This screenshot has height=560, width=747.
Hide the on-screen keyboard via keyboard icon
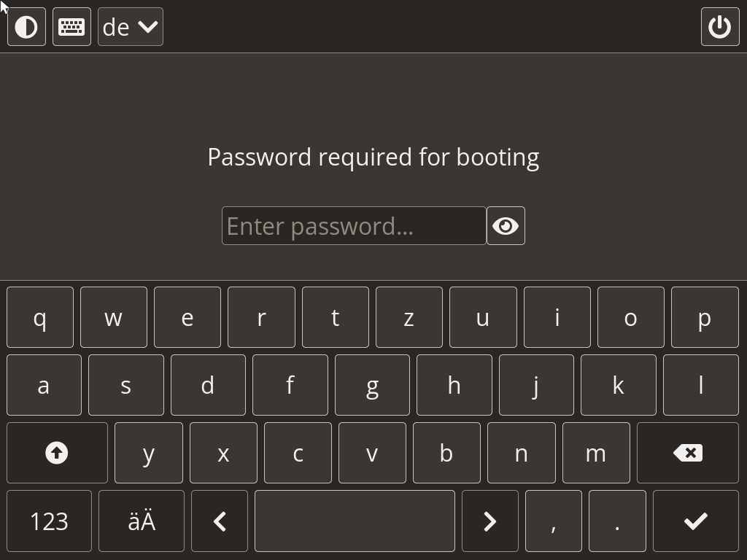click(x=71, y=27)
